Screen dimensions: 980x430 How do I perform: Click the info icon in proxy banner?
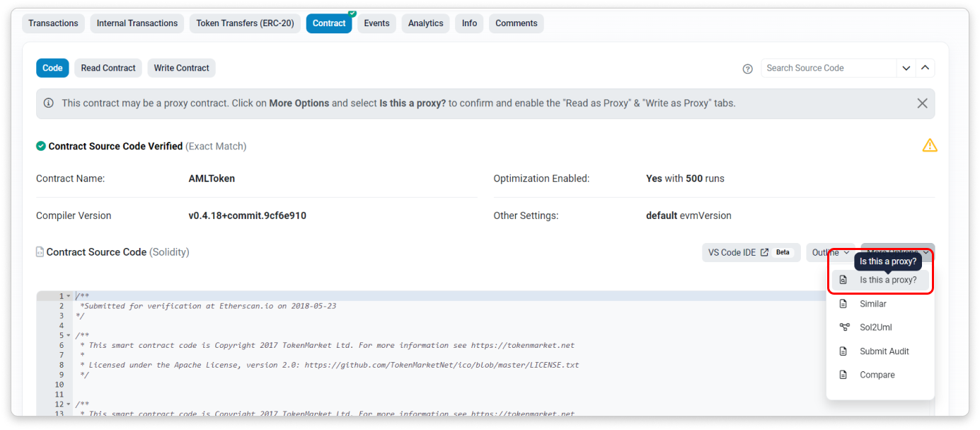(x=49, y=103)
